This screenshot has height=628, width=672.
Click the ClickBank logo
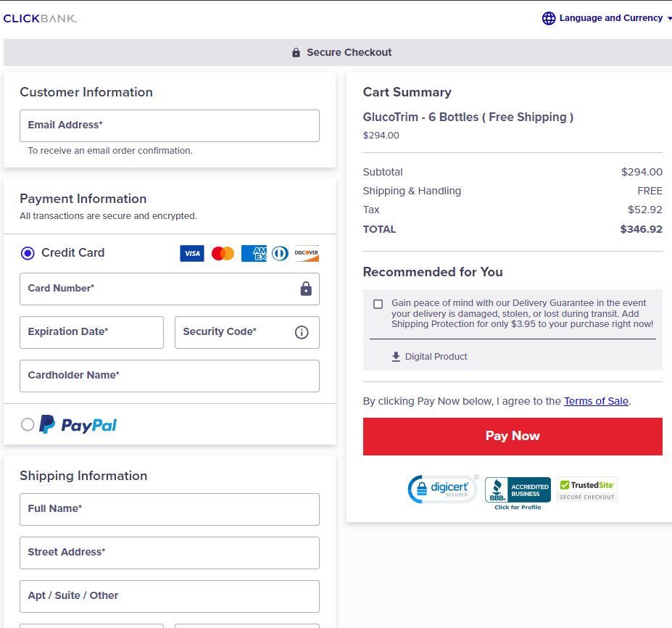click(x=40, y=18)
